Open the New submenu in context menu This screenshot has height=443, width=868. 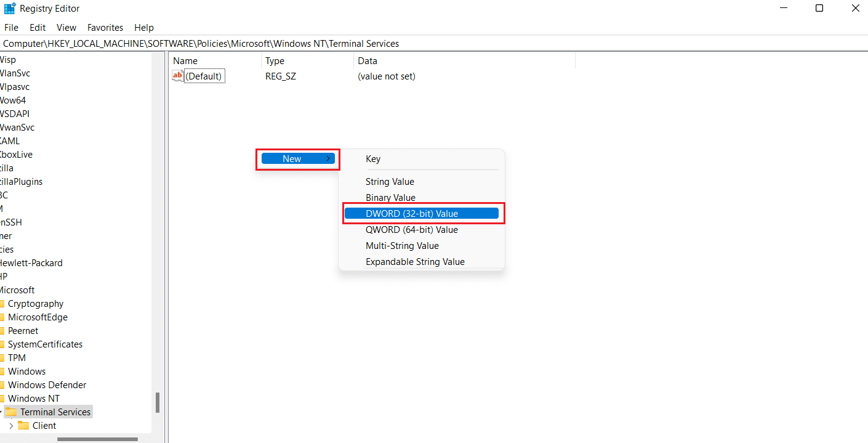coord(298,159)
